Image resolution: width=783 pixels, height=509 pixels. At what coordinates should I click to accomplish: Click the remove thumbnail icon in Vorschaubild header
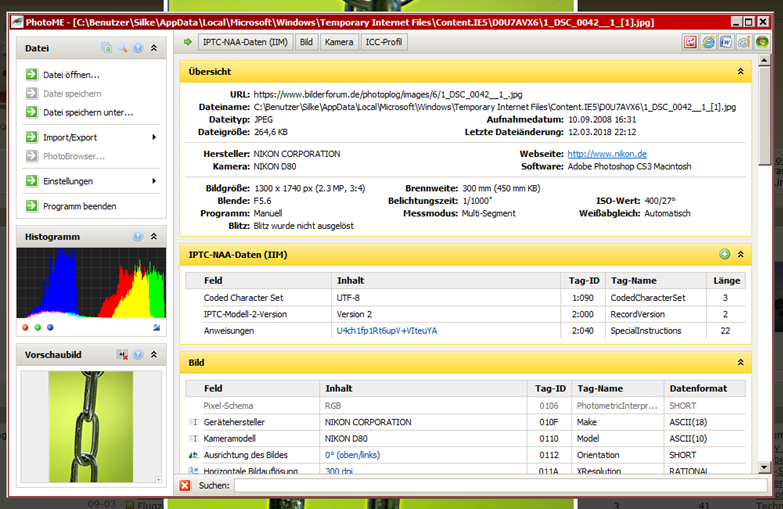pos(122,354)
